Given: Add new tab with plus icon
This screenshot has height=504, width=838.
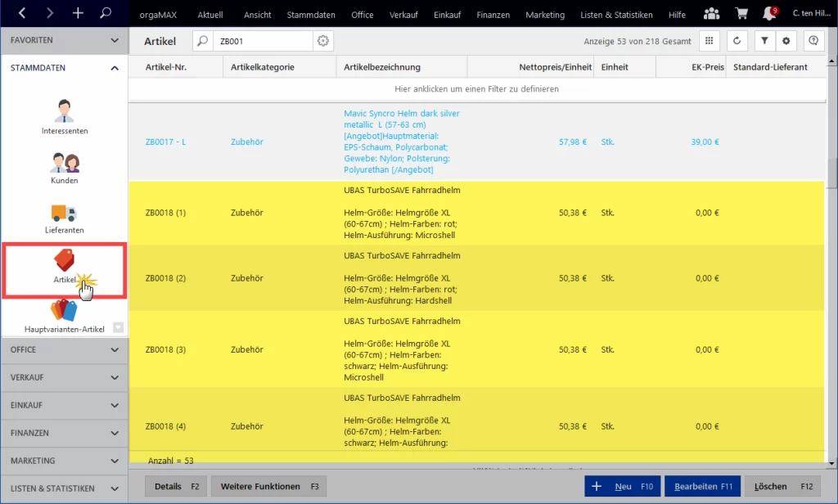Looking at the screenshot, I should coord(78,13).
